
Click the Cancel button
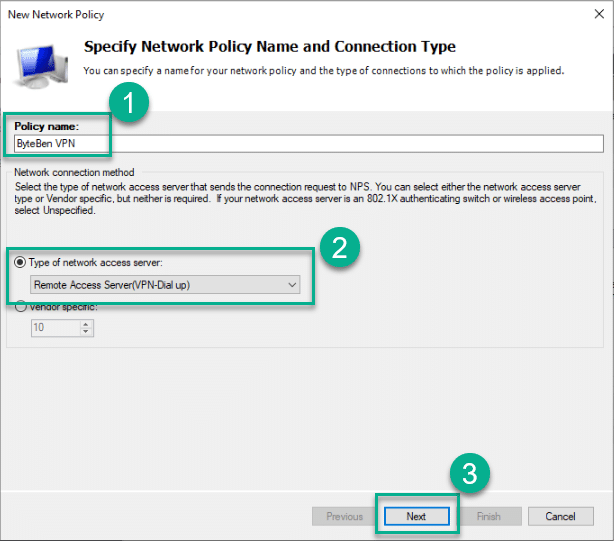coord(560,516)
